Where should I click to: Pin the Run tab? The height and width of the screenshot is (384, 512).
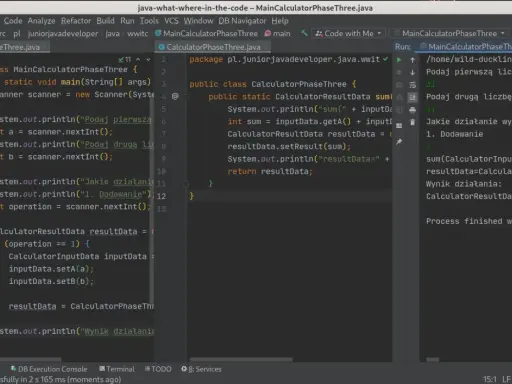[399, 142]
